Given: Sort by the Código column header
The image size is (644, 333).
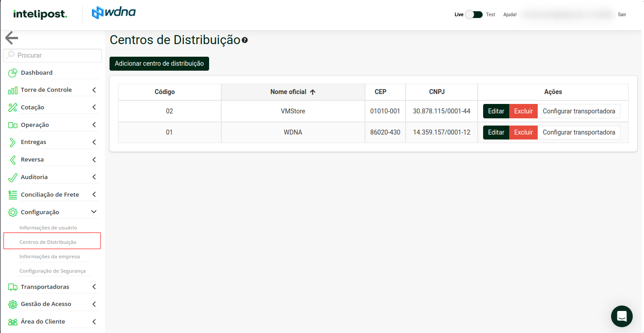Looking at the screenshot, I should pyautogui.click(x=169, y=92).
